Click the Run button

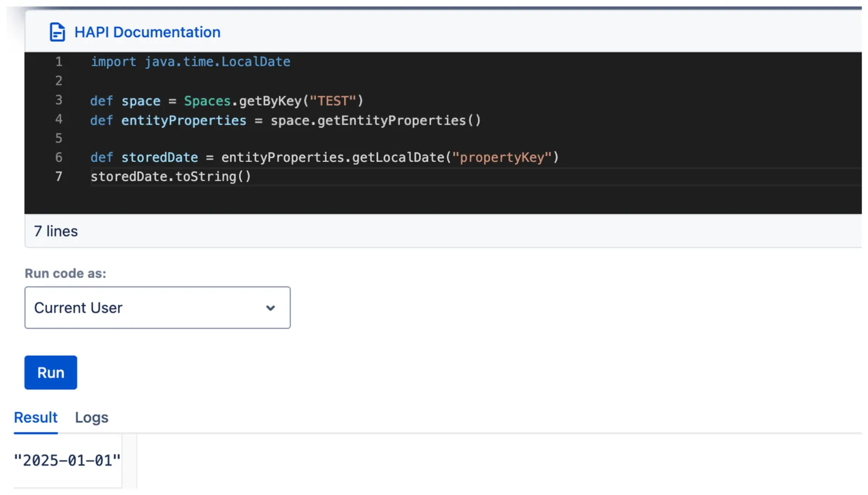pos(50,372)
